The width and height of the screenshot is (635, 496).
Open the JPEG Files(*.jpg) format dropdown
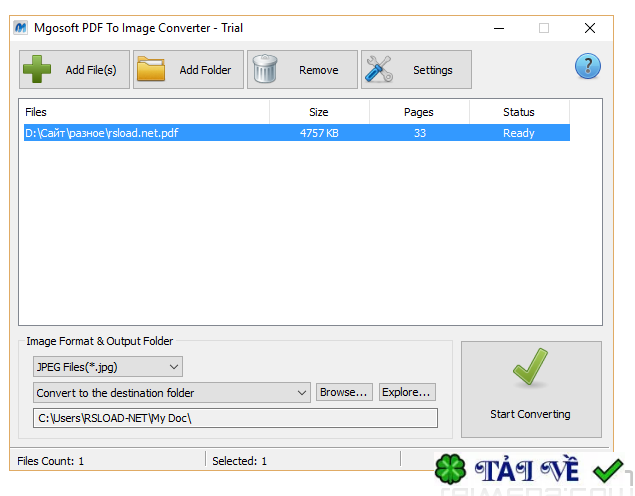108,367
